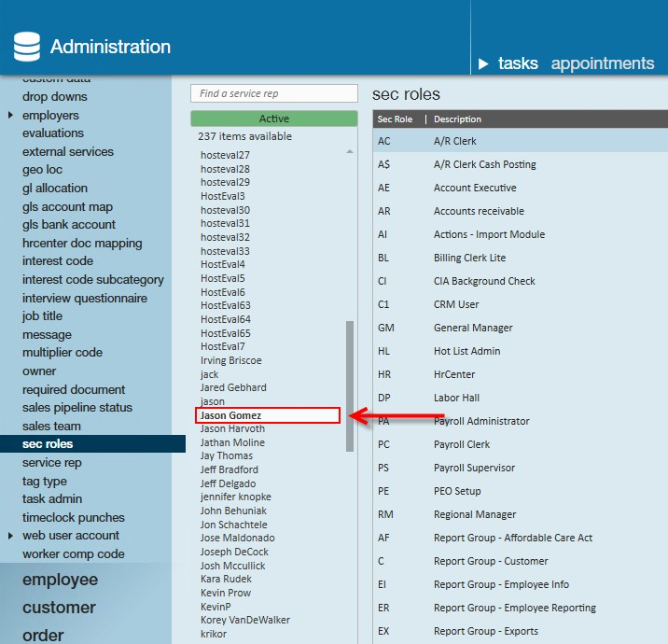Click the service rep list scrollbar thumb
The height and width of the screenshot is (644, 668).
click(x=350, y=386)
